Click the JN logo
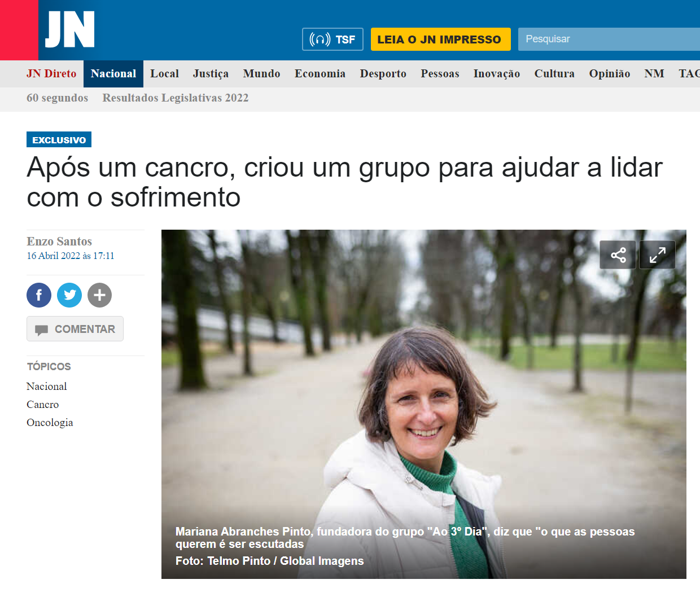This screenshot has height=597, width=700. (69, 29)
